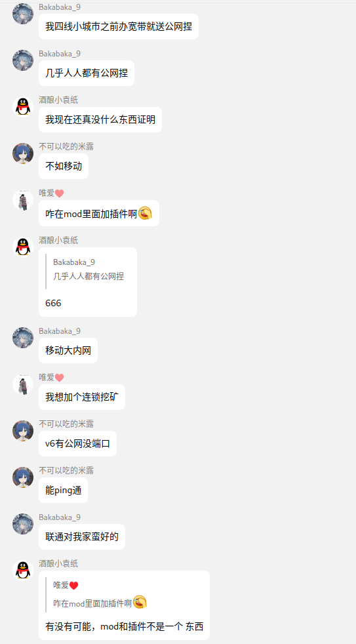Click the username 不可以吃的米露 above v6有公网没端口
356x644 pixels.
coord(66,424)
